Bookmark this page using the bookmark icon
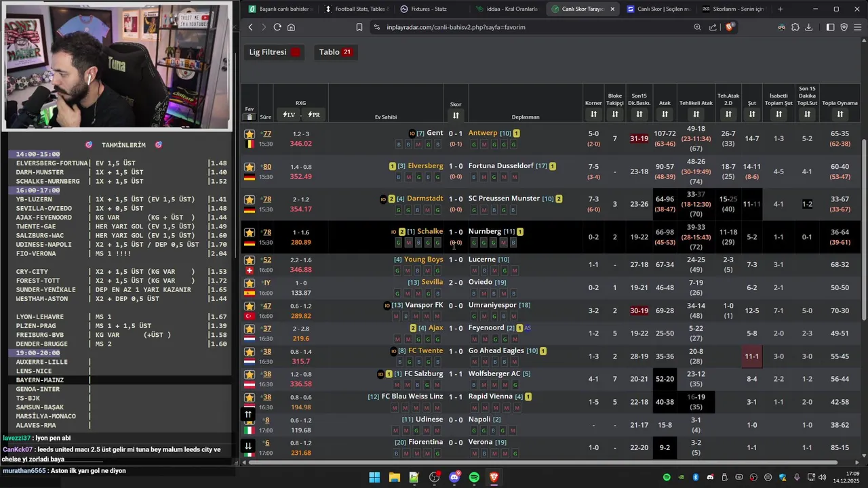Screen dimensions: 868x488 359,27
